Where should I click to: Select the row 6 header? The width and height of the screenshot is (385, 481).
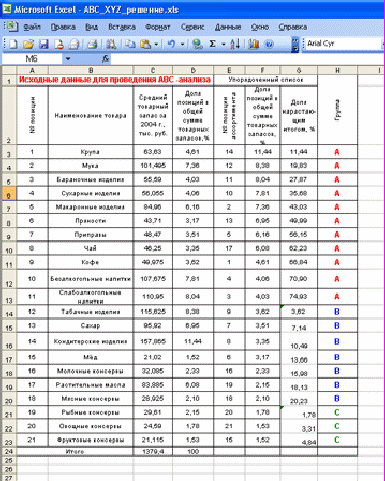[x=9, y=194]
